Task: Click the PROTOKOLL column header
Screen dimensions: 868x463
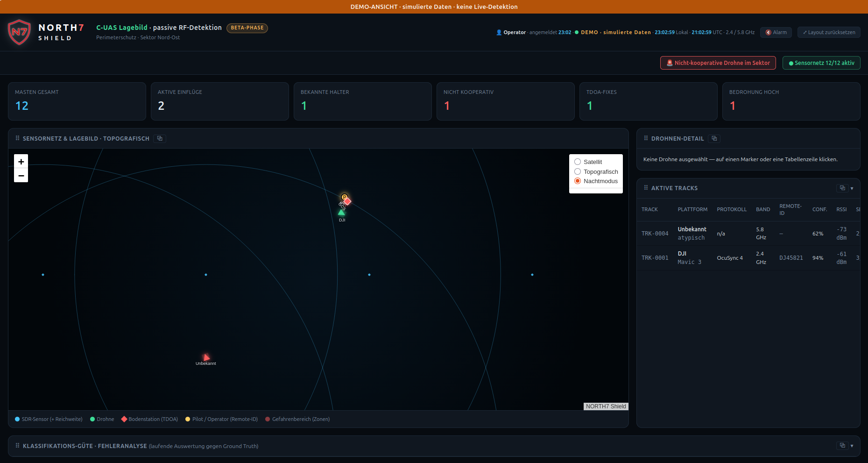Action: pos(732,210)
